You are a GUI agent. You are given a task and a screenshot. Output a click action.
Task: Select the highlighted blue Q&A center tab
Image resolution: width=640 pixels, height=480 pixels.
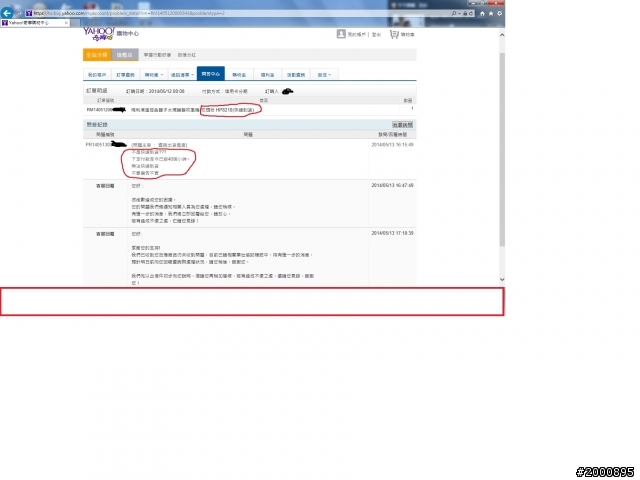tap(211, 73)
